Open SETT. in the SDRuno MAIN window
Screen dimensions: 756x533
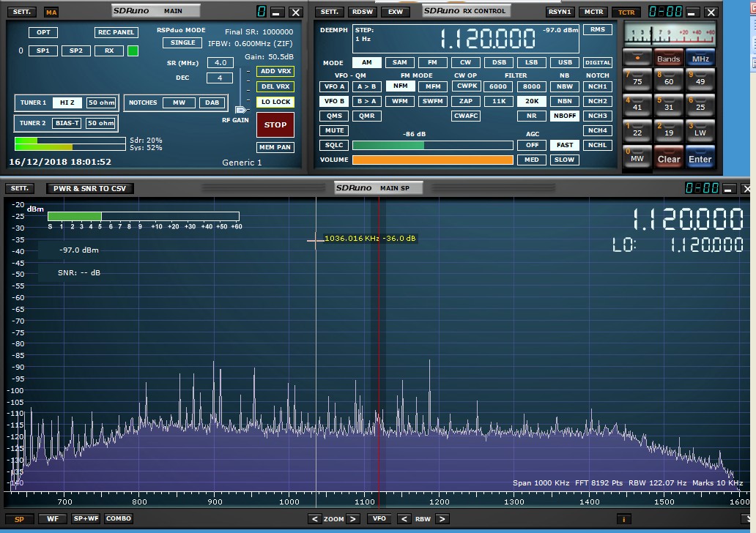(22, 12)
